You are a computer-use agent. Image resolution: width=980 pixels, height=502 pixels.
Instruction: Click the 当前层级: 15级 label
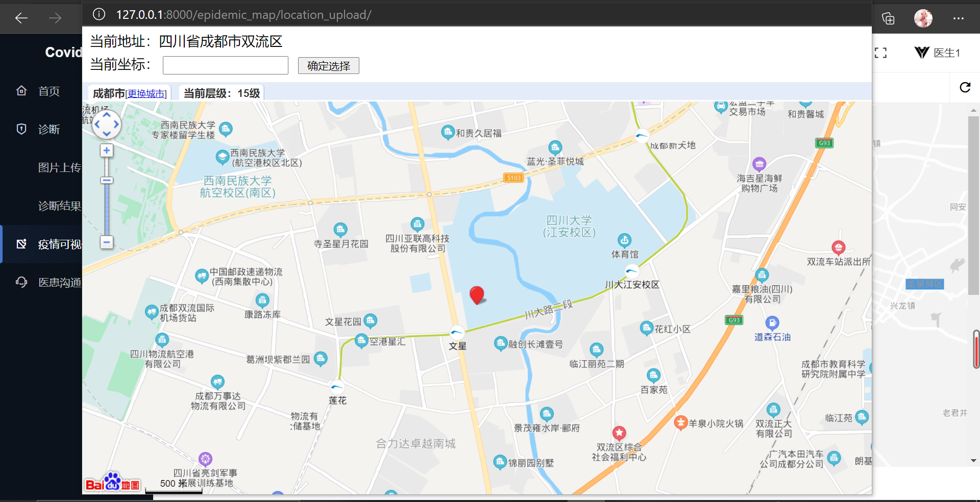(x=222, y=93)
